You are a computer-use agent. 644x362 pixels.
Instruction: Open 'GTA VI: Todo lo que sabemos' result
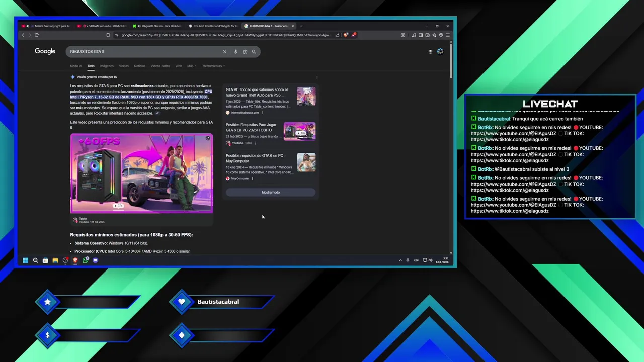pyautogui.click(x=257, y=92)
